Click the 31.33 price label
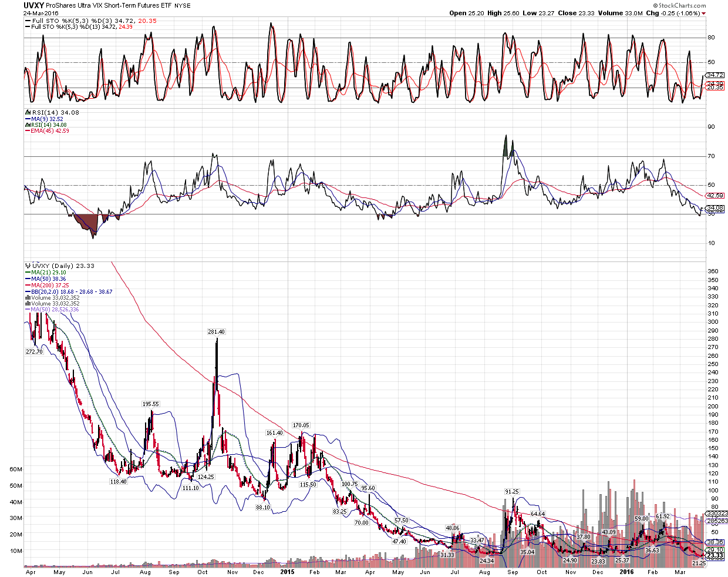Image resolution: width=728 pixels, height=577 pixels. coord(447,555)
